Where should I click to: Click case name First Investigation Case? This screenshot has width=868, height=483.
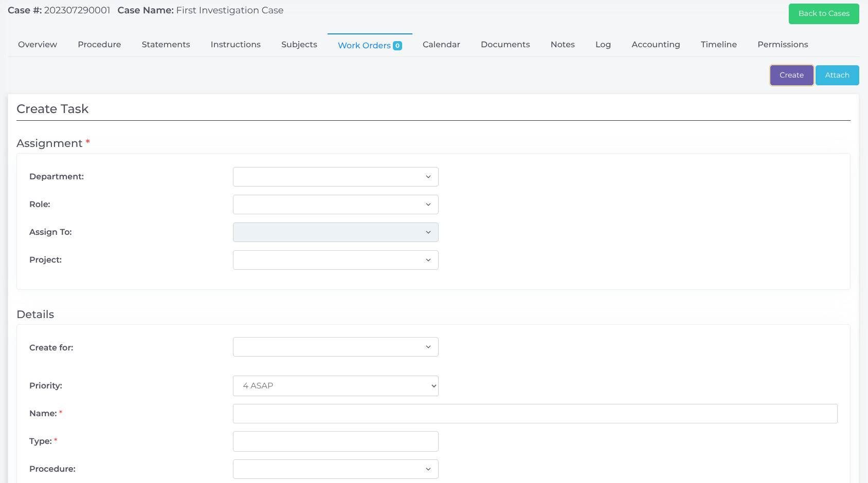click(x=230, y=10)
